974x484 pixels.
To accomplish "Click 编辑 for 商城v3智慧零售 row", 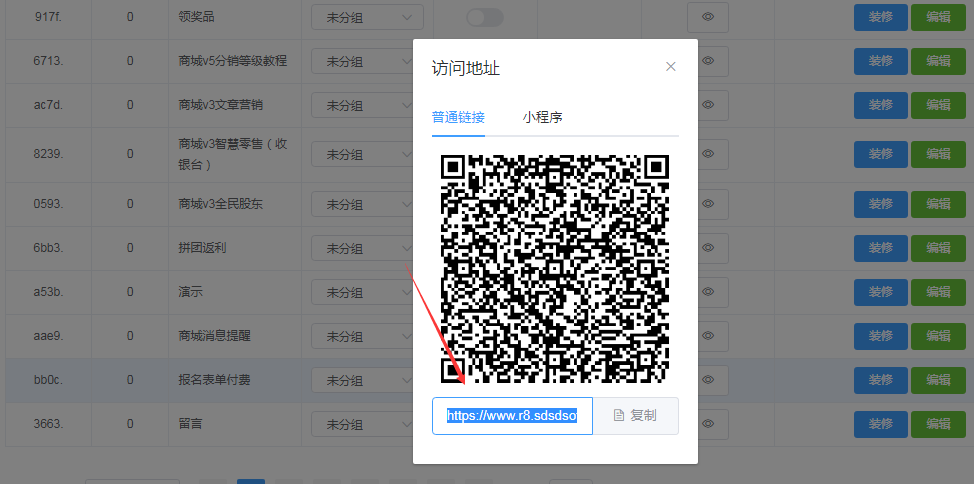I will tap(938, 154).
